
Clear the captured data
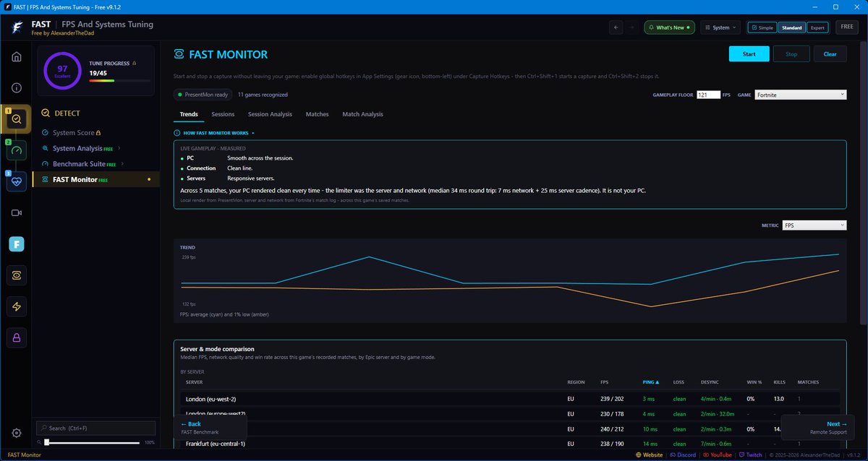[x=830, y=54]
